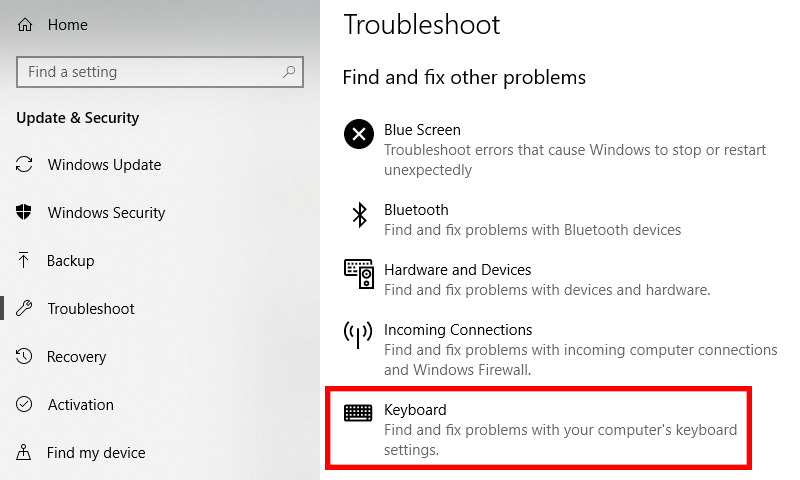Navigate to Home text link

(x=67, y=25)
